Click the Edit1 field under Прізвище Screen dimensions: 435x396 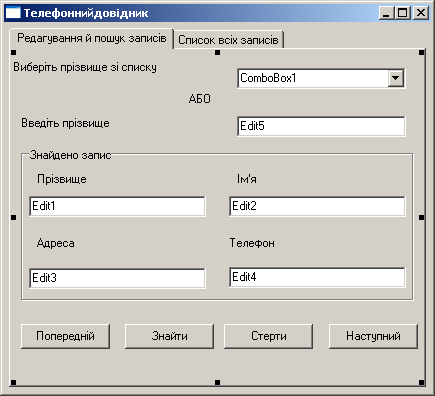pyautogui.click(x=117, y=206)
